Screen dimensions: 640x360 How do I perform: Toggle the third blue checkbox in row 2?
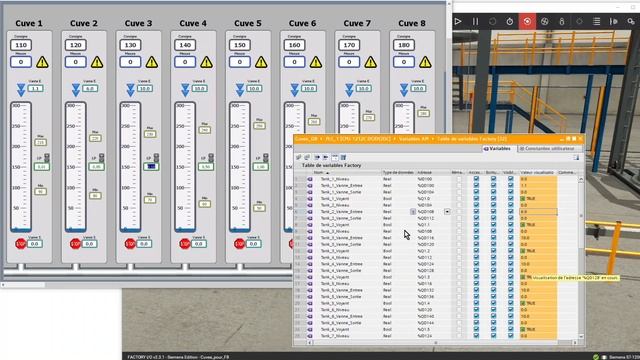pyautogui.click(x=511, y=186)
